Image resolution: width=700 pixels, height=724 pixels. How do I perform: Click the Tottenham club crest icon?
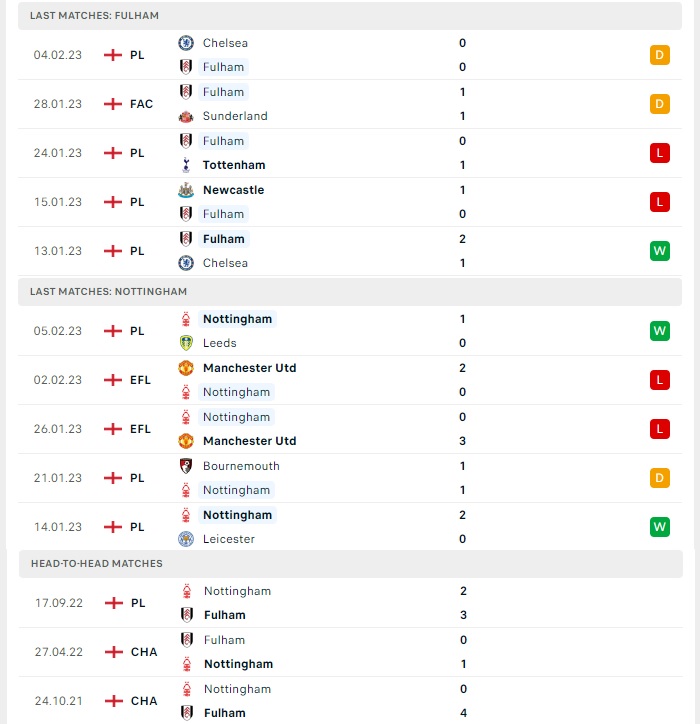coord(186,165)
